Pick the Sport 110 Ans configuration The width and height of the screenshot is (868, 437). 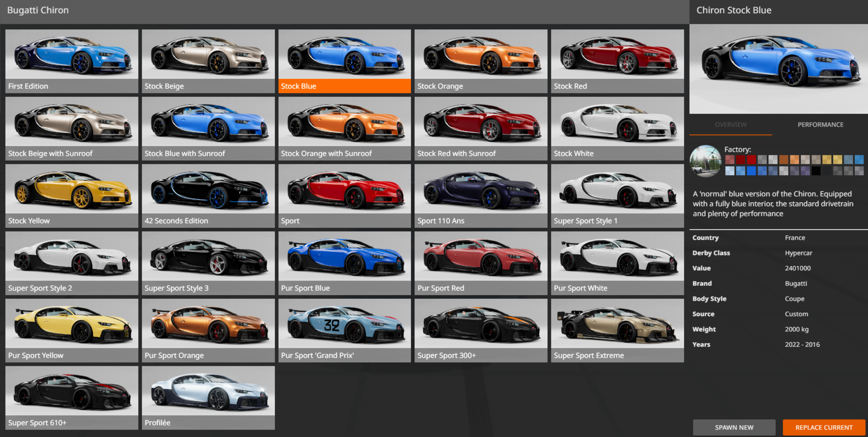click(x=481, y=196)
